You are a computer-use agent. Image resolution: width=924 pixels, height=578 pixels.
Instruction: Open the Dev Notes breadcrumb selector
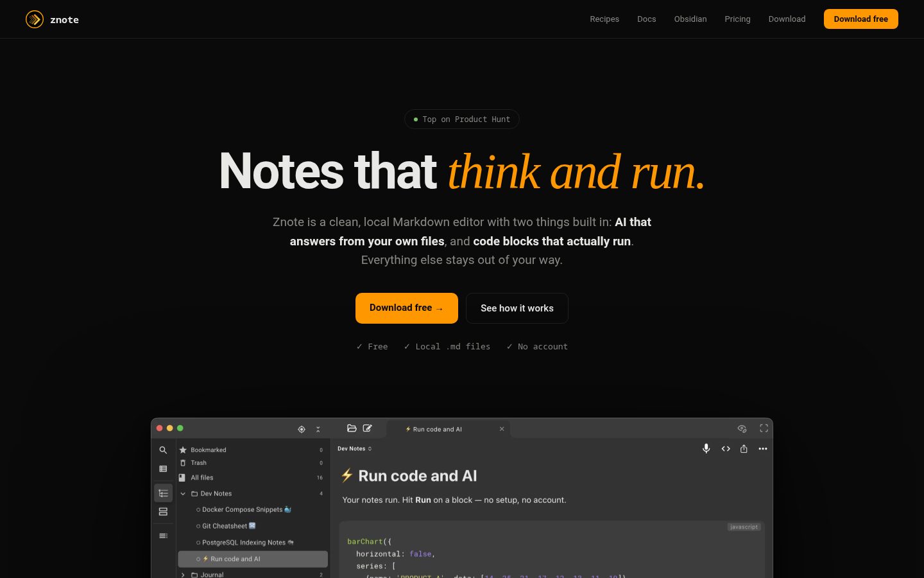(x=355, y=449)
